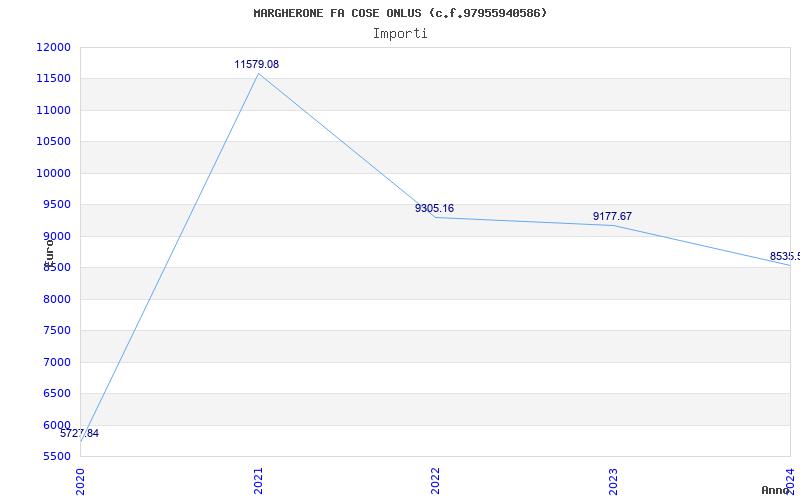Click the 11000 y-axis value
This screenshot has height=500, width=800.
click(x=53, y=110)
